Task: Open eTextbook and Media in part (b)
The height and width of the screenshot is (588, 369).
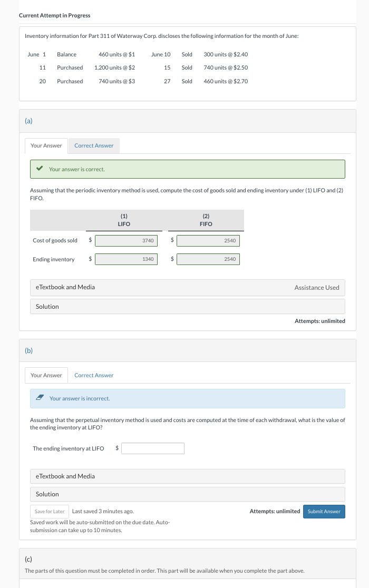Action: pos(65,476)
